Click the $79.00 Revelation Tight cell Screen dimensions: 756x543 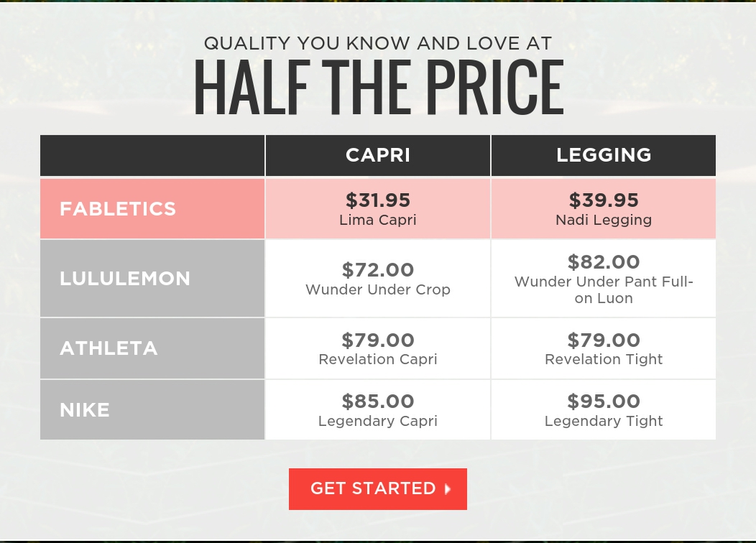(604, 348)
